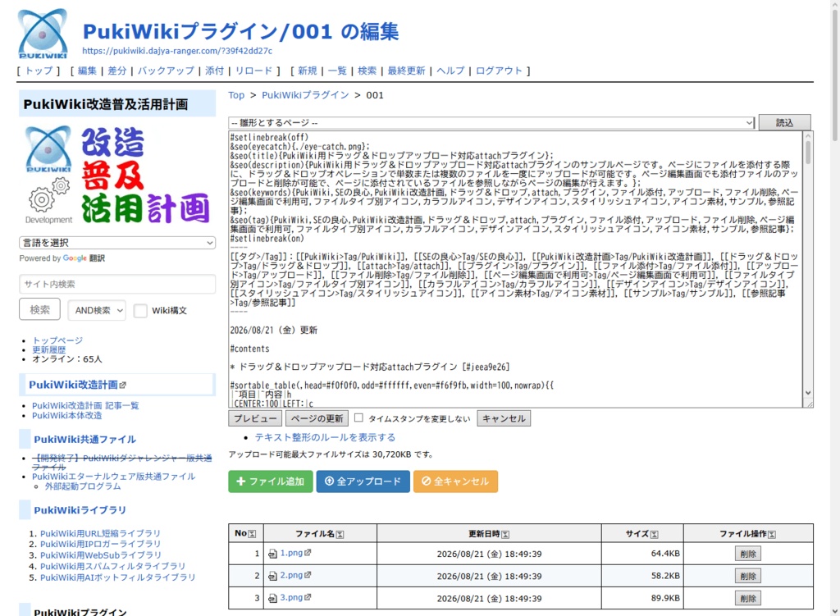The width and height of the screenshot is (840, 616).
Task: Open トップ in the navigation bar
Action: [x=39, y=71]
